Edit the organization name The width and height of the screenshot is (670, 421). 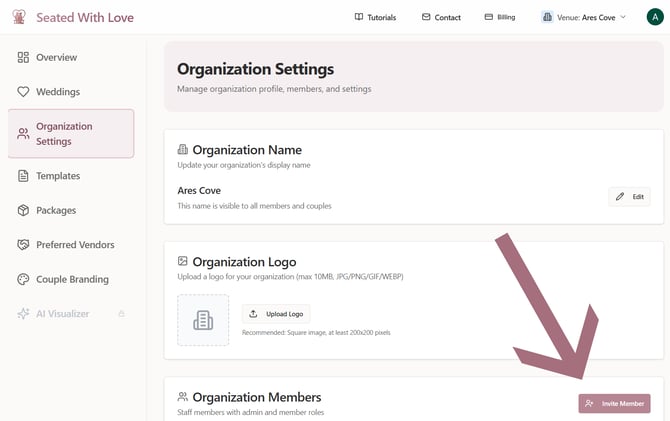(629, 197)
